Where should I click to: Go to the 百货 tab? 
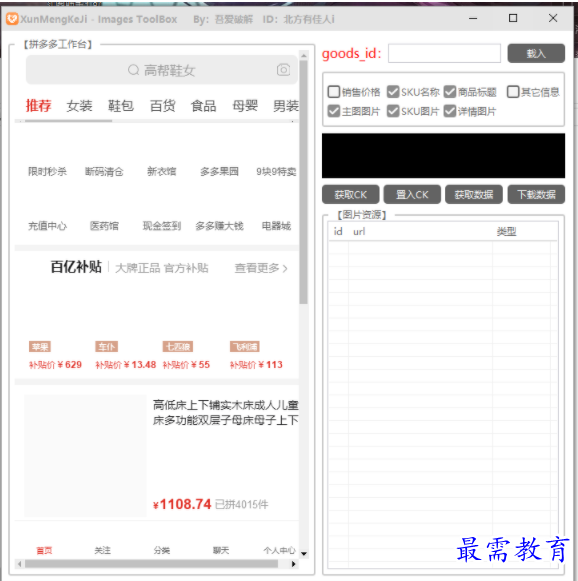click(162, 106)
